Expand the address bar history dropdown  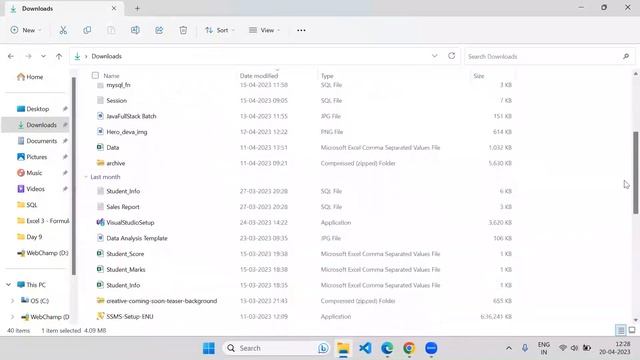click(434, 56)
